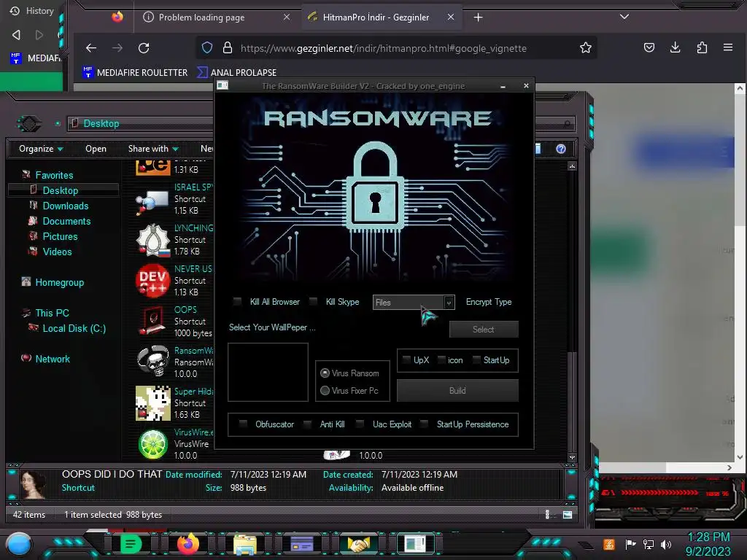Toggle the StartUp checkbox beside icon

476,360
